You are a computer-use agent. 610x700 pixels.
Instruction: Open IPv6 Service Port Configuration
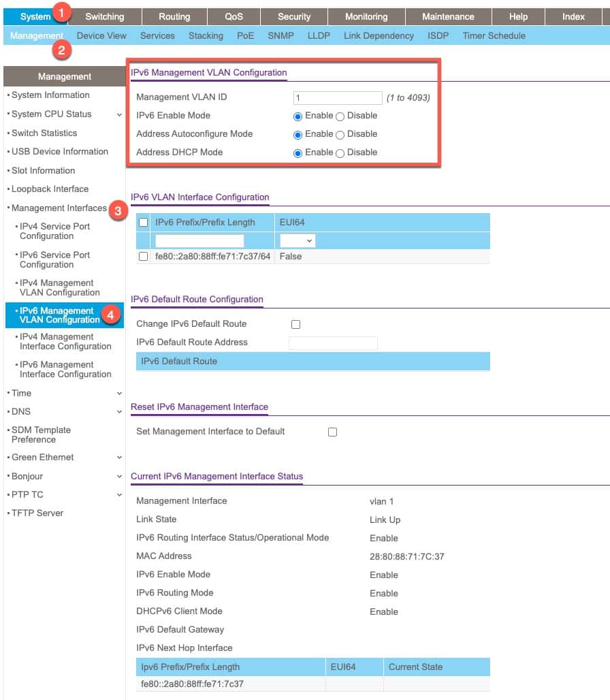click(x=55, y=260)
